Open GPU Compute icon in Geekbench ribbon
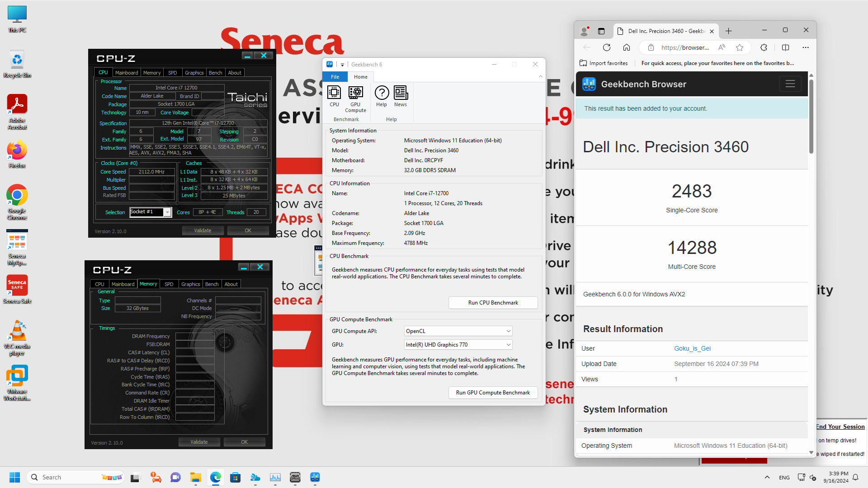The image size is (868, 488). pos(355,99)
